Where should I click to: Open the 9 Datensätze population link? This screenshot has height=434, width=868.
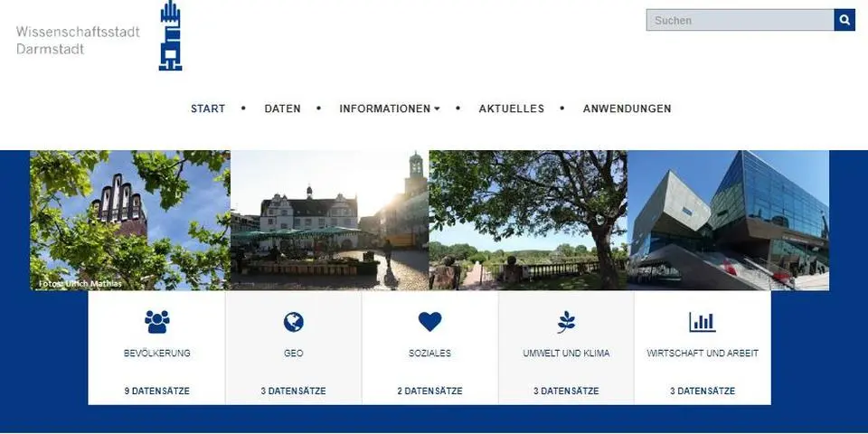point(156,391)
